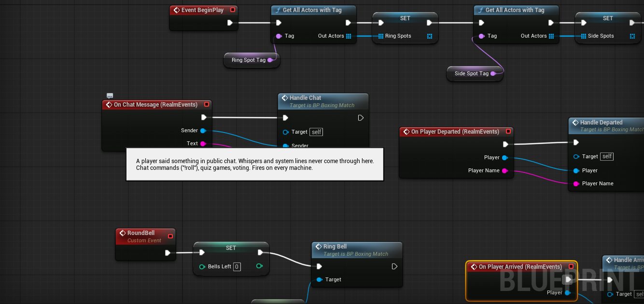Click the Ring Spot Tag variable output pin

click(x=270, y=60)
